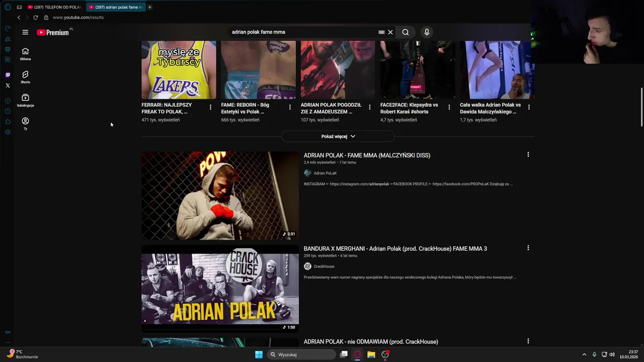Click the address bar URL
This screenshot has width=644, height=362.
coord(78,17)
